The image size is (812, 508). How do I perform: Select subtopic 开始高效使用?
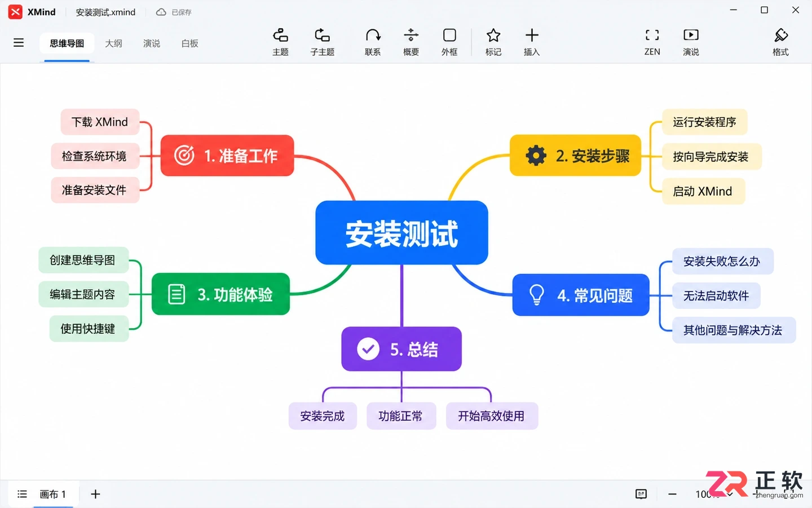(492, 416)
